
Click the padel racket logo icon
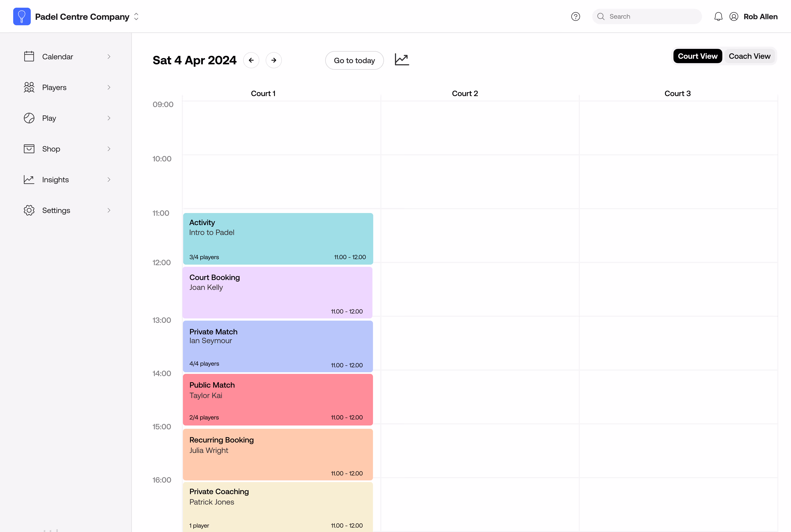22,16
